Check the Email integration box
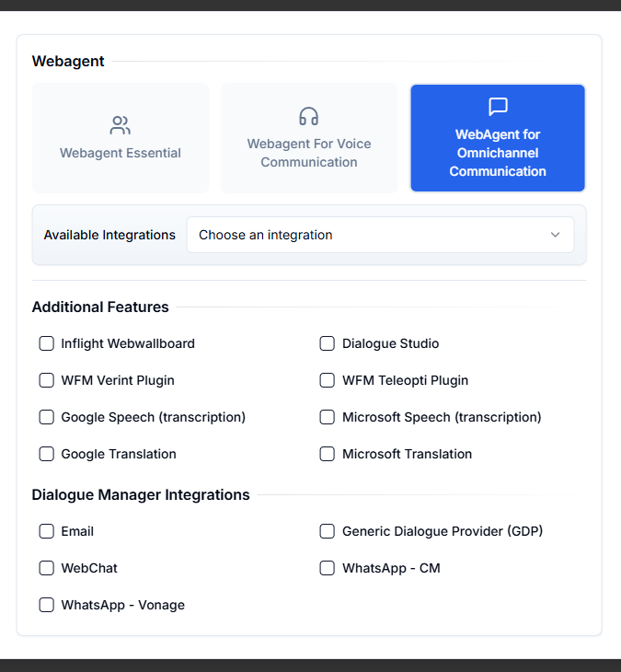 pos(46,531)
